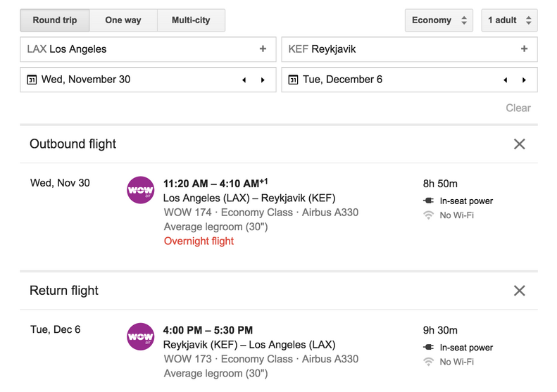Click WOW air logo on return flight
This screenshot has height=392, width=557.
tap(141, 336)
